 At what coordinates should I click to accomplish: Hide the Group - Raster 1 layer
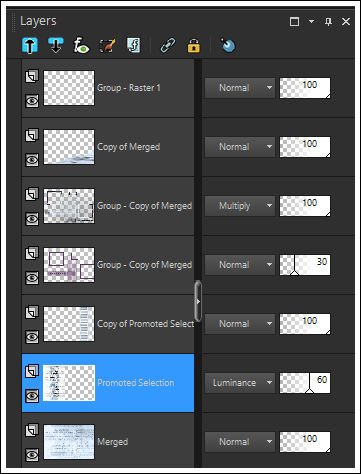pyautogui.click(x=32, y=100)
